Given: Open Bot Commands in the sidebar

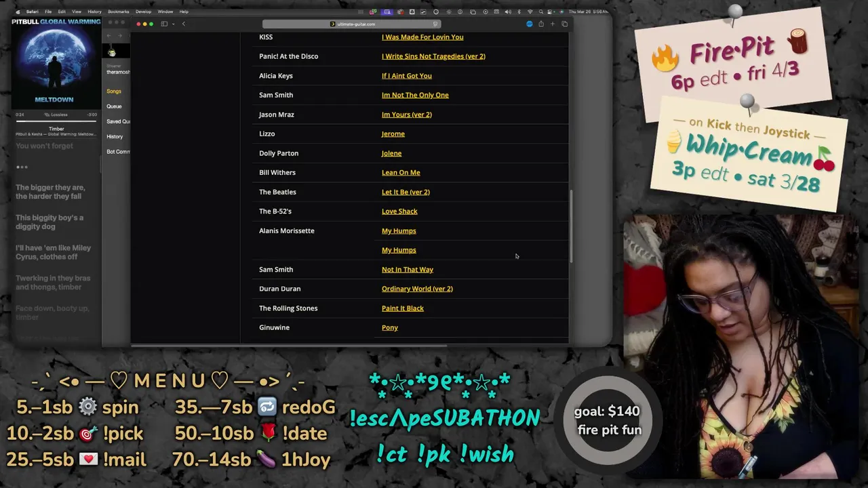Looking at the screenshot, I should click(118, 152).
